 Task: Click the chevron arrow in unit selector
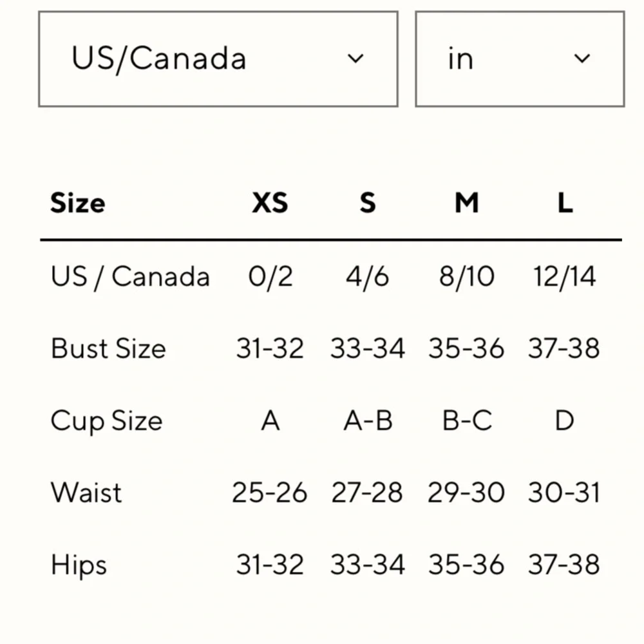click(x=582, y=59)
